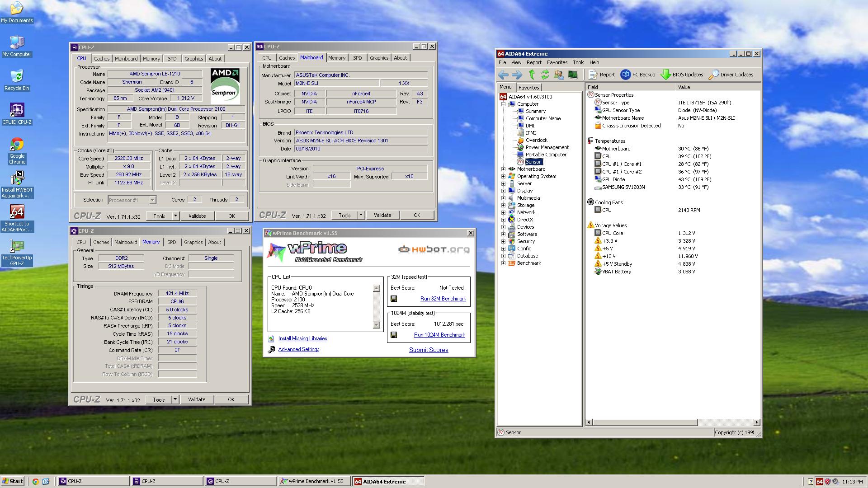This screenshot has height=488, width=868.
Task: Switch to Caches tab in top-left CPU-Z
Action: coord(101,59)
